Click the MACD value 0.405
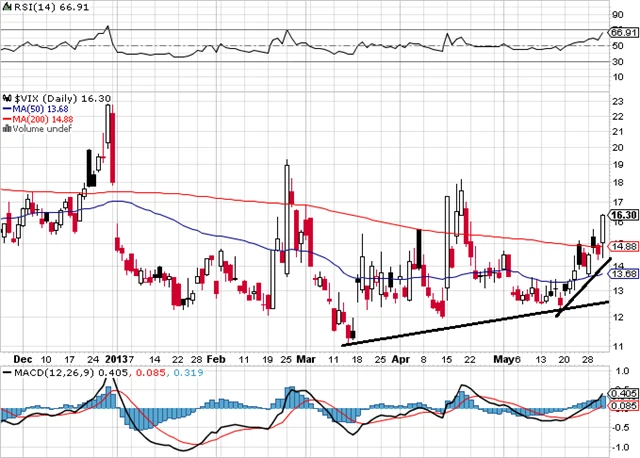The height and width of the screenshot is (458, 640). (x=113, y=373)
